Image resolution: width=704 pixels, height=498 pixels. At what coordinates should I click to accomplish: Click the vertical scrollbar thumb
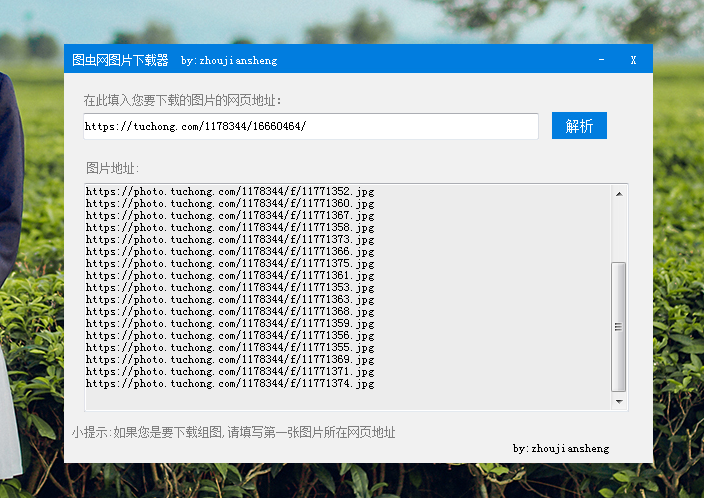coord(619,326)
